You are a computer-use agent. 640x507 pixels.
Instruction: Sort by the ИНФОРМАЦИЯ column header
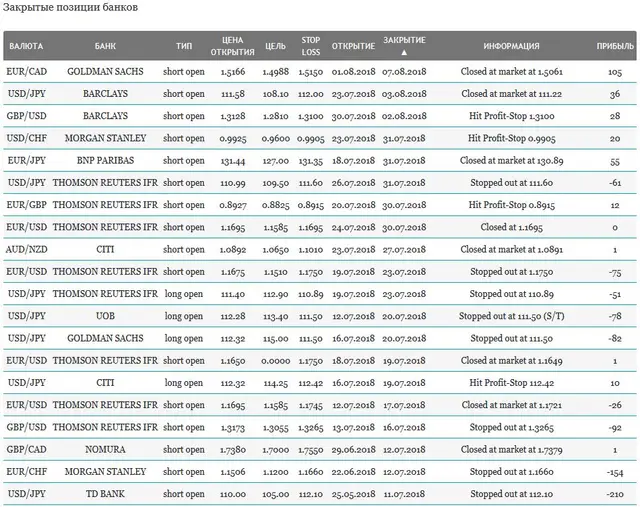coord(511,46)
